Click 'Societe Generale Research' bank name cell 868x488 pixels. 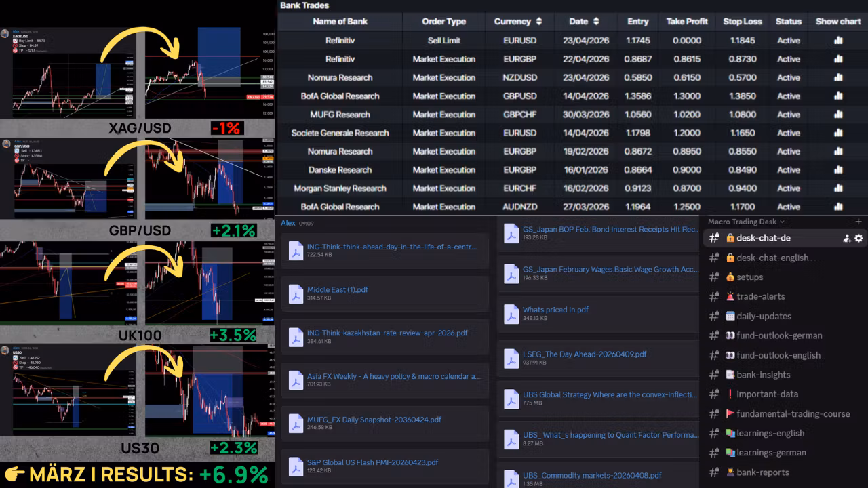tap(340, 133)
